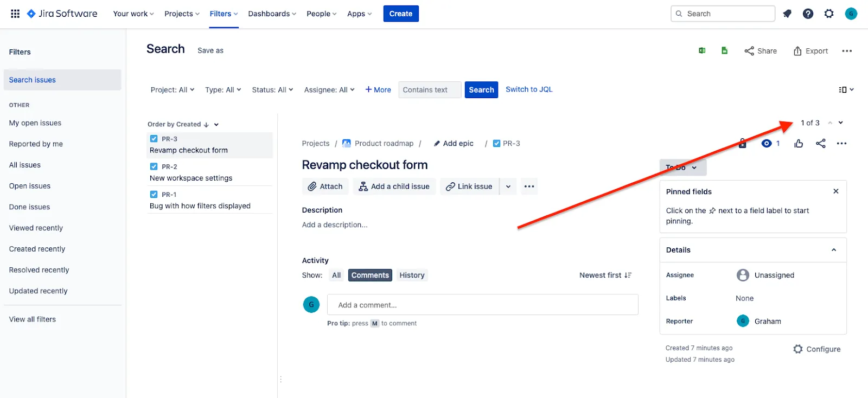This screenshot has height=398, width=868.
Task: Open Jira settings gear
Action: click(829, 14)
